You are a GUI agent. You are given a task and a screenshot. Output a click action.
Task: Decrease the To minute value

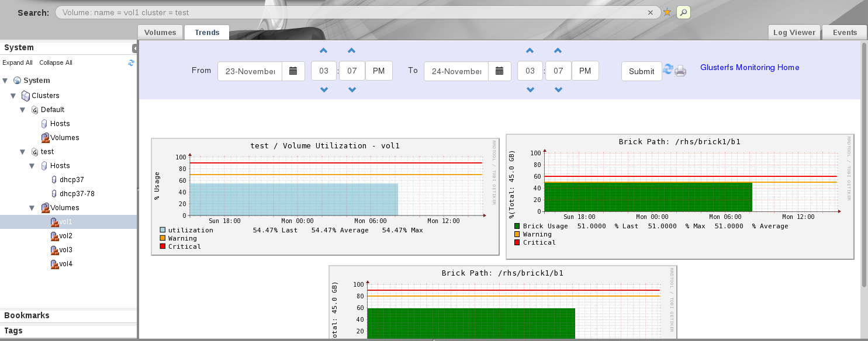(558, 90)
